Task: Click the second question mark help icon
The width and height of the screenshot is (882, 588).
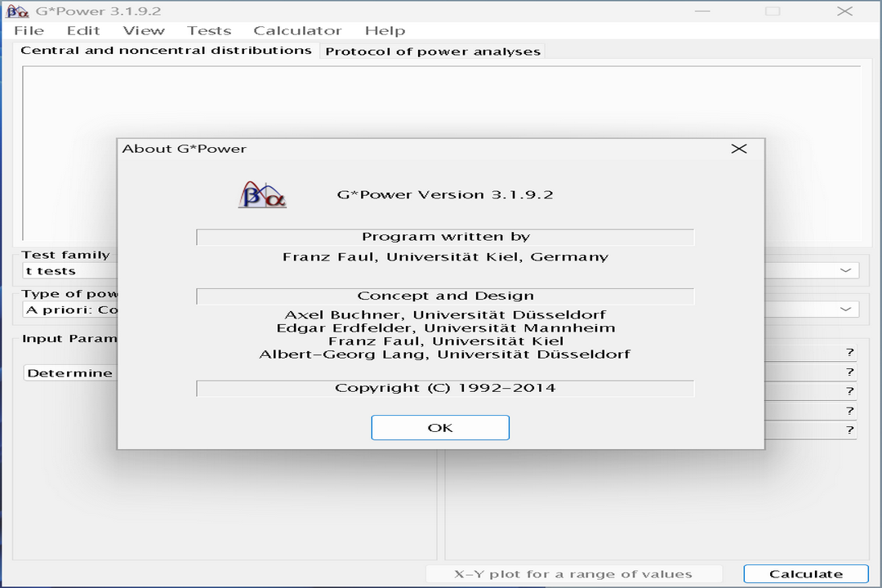Action: point(849,371)
